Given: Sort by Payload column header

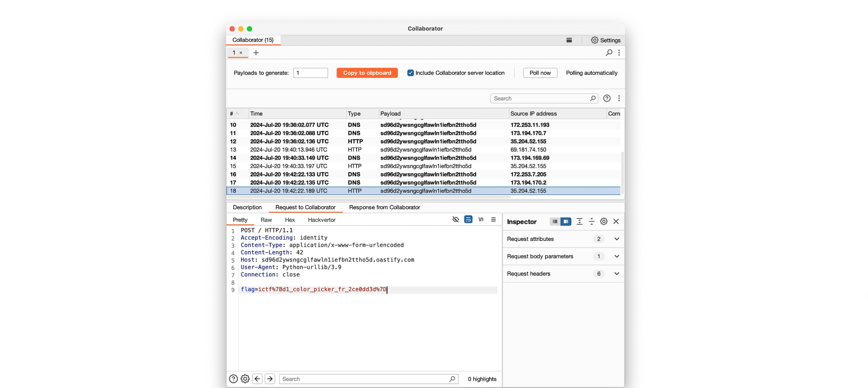Looking at the screenshot, I should (x=443, y=114).
